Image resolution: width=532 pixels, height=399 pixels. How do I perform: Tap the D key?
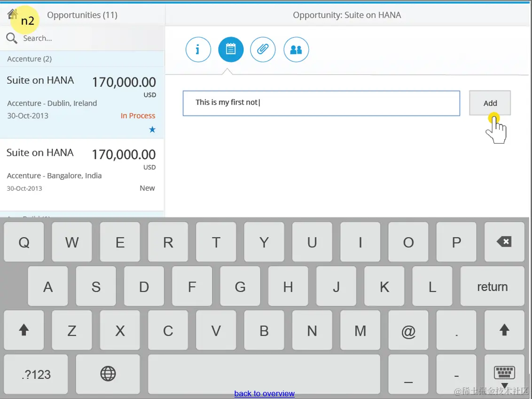(144, 286)
